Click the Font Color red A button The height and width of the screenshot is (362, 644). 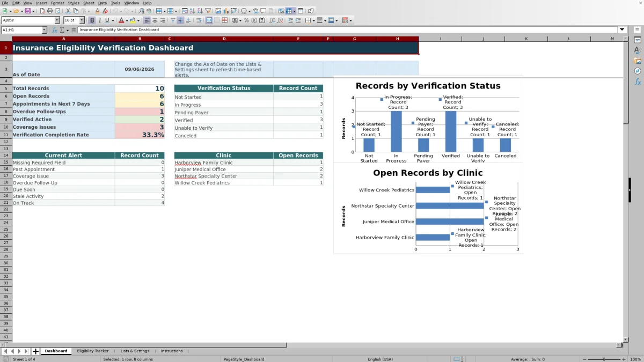[121, 20]
